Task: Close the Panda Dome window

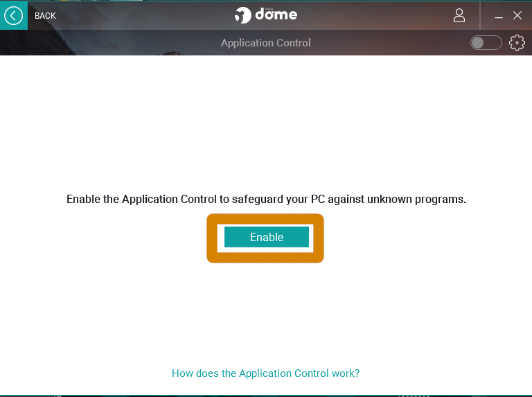Action: tap(517, 16)
